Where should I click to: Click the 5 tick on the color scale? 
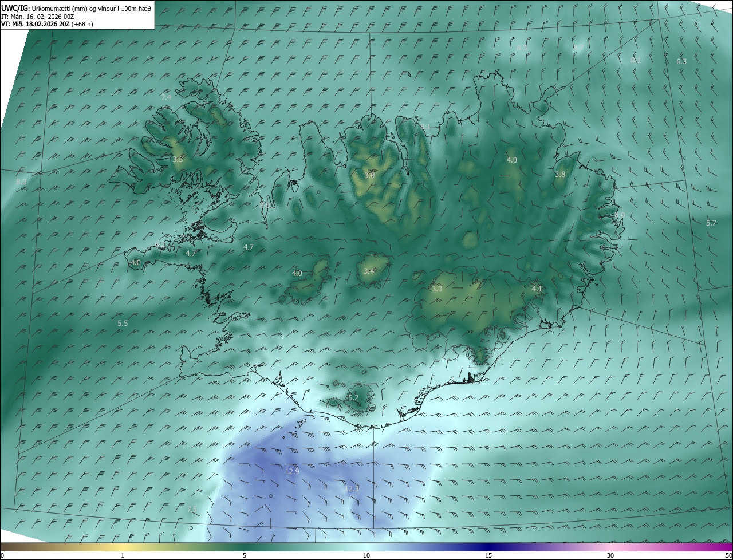click(x=245, y=555)
